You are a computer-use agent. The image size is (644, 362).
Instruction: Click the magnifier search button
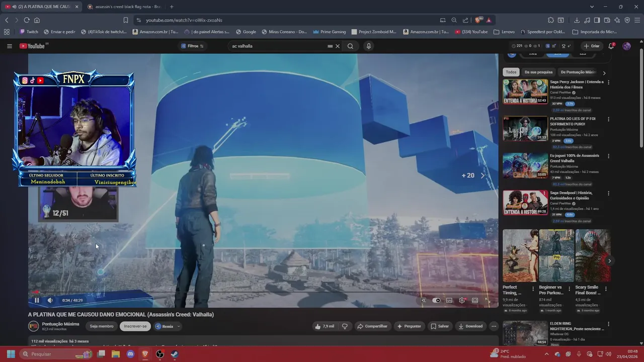point(350,46)
